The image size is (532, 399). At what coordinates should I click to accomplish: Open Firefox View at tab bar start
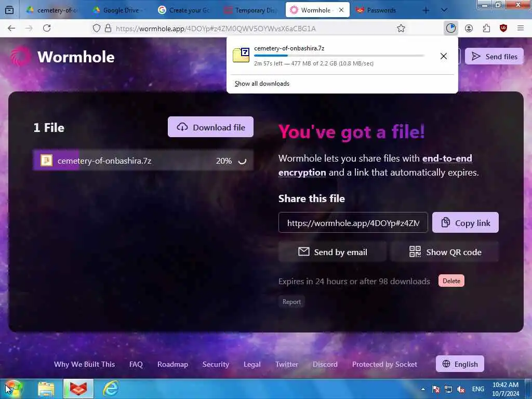pyautogui.click(x=9, y=10)
